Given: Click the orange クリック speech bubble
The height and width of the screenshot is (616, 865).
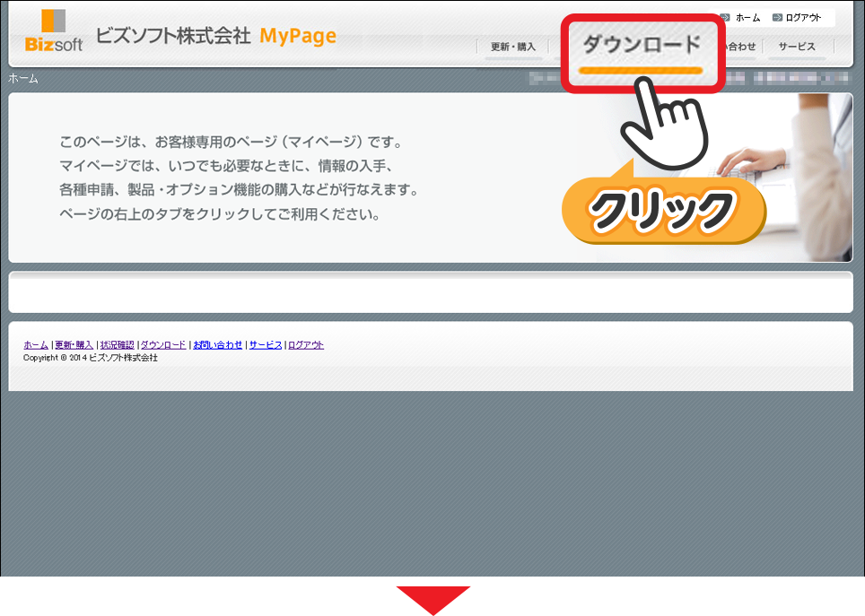Looking at the screenshot, I should [663, 212].
